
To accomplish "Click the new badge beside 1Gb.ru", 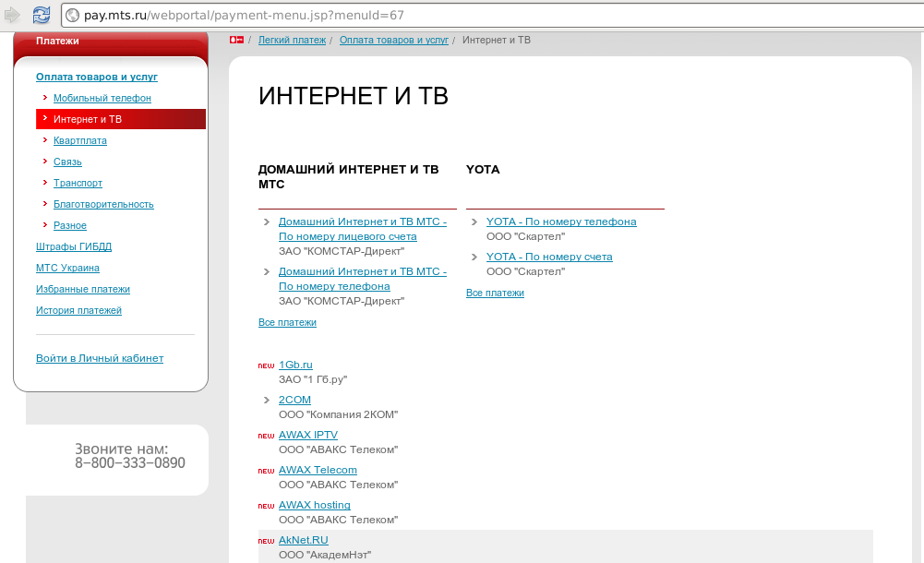I will coord(267,365).
